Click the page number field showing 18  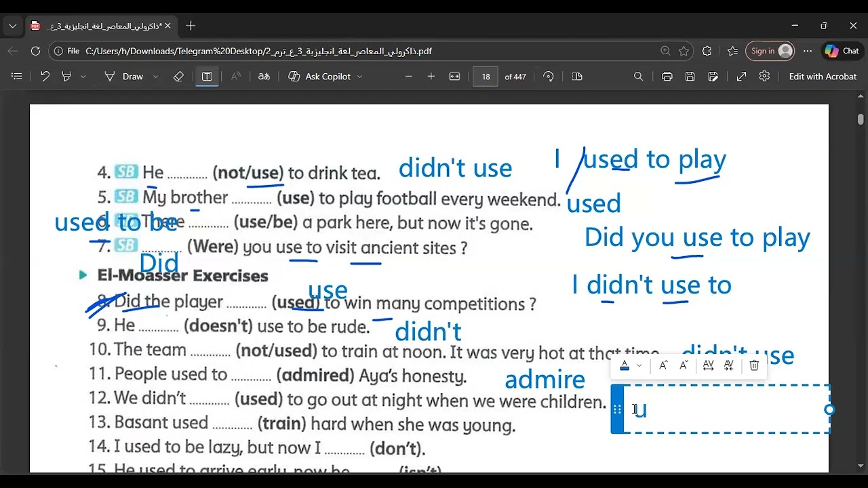486,77
